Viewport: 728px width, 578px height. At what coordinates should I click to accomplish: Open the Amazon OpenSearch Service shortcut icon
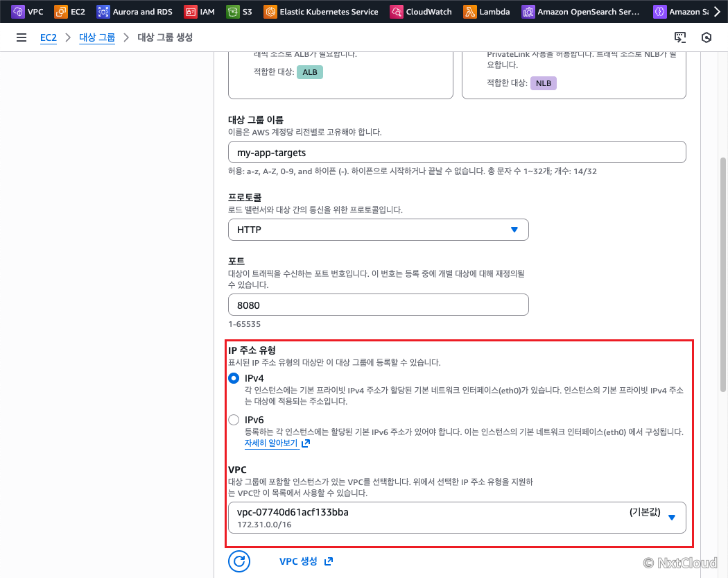pyautogui.click(x=528, y=12)
